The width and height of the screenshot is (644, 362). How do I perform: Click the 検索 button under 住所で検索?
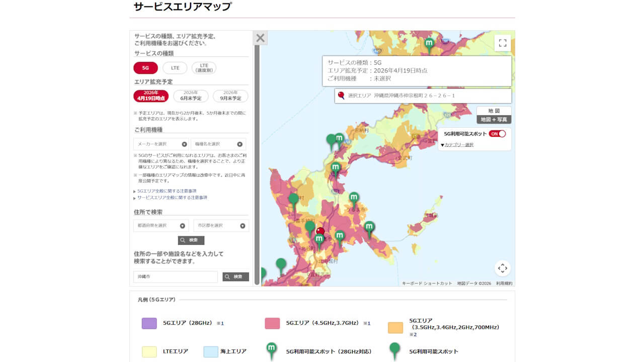[x=191, y=240]
